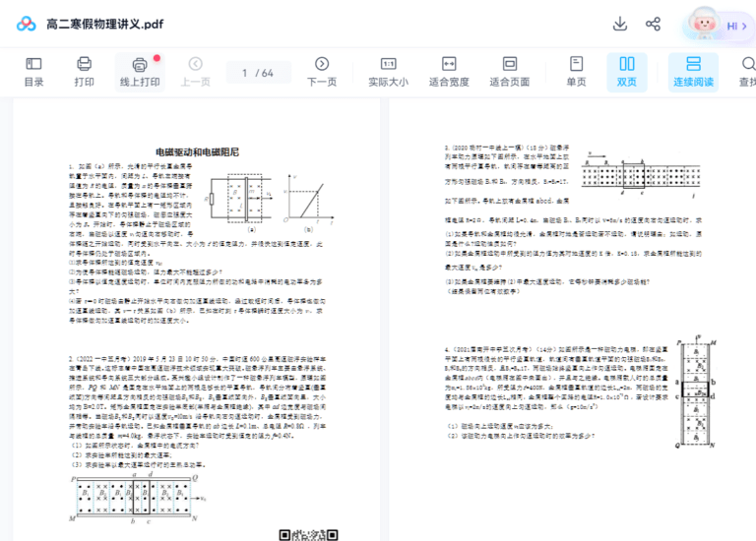Click the file name 高二寒假物理讲义.pdf
The width and height of the screenshot is (756, 541).
[105, 24]
